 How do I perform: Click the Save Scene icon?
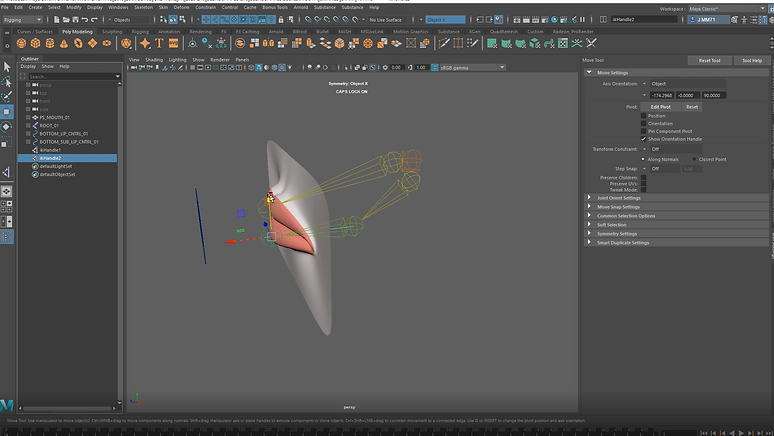coord(76,20)
